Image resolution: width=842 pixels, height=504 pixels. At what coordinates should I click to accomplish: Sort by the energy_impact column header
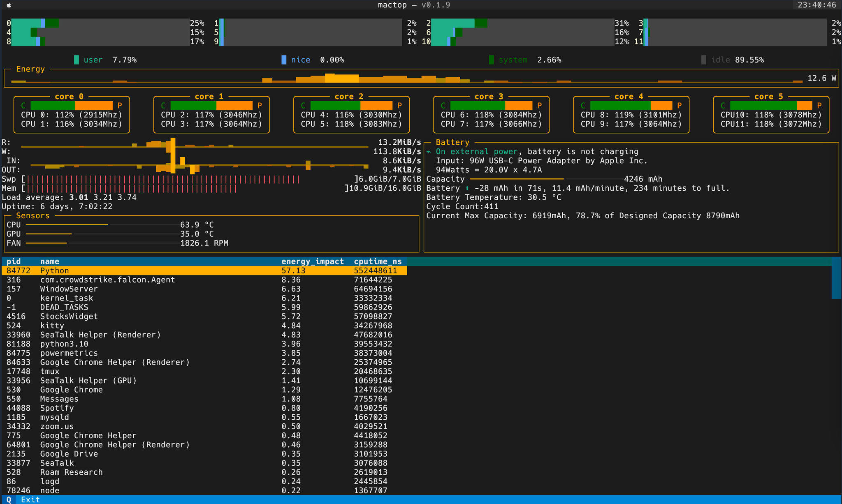click(x=312, y=261)
